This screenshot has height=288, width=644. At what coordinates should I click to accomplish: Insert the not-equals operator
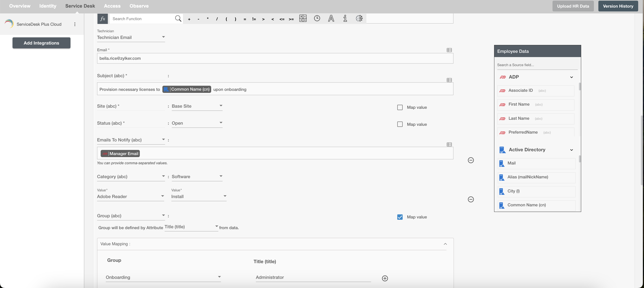pyautogui.click(x=254, y=19)
